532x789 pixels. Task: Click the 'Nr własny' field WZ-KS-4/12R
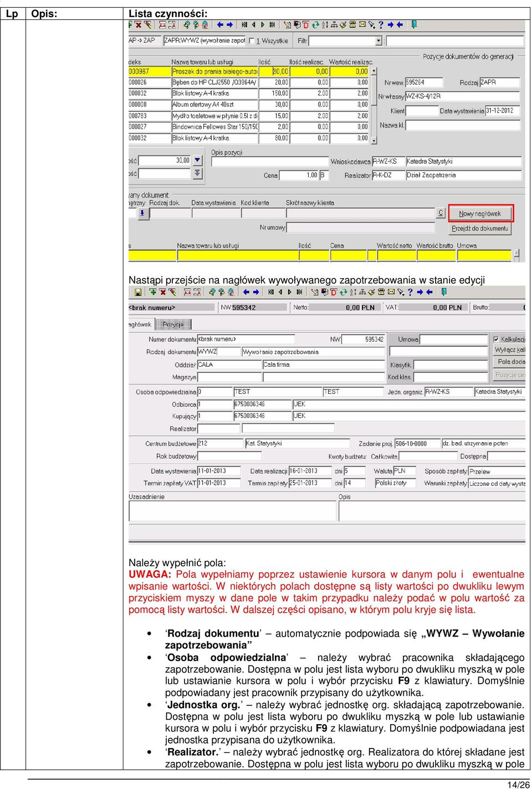click(x=463, y=96)
